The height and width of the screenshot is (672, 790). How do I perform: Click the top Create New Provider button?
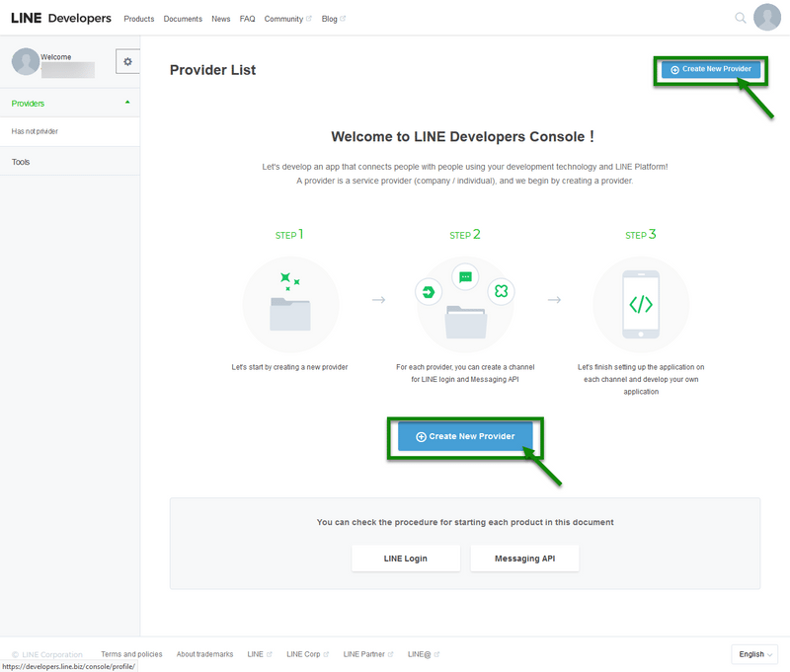pyautogui.click(x=710, y=69)
